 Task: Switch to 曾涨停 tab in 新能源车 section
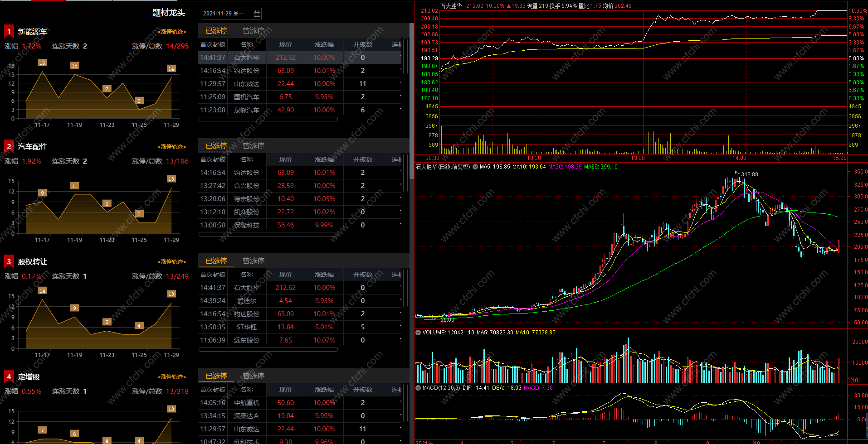point(254,31)
